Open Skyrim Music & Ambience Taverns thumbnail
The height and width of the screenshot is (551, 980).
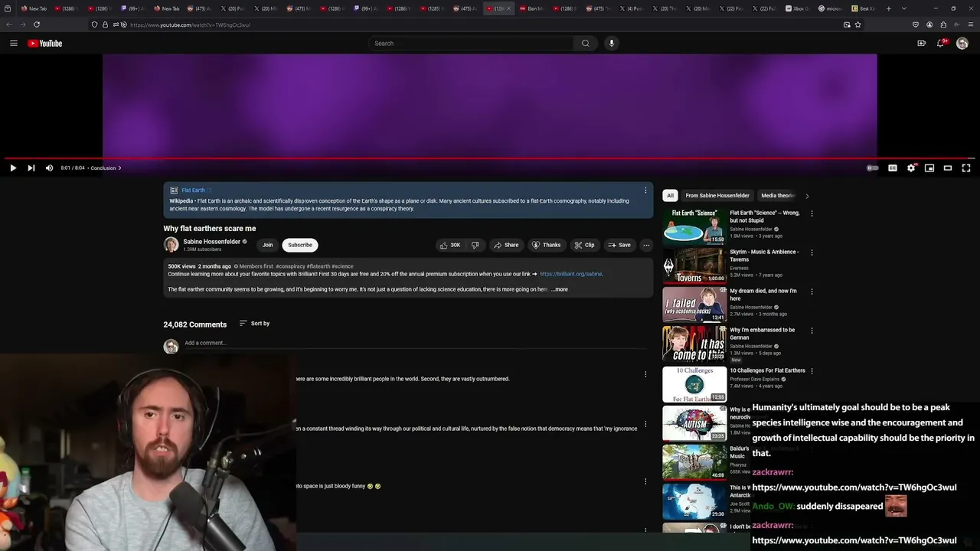pos(694,265)
